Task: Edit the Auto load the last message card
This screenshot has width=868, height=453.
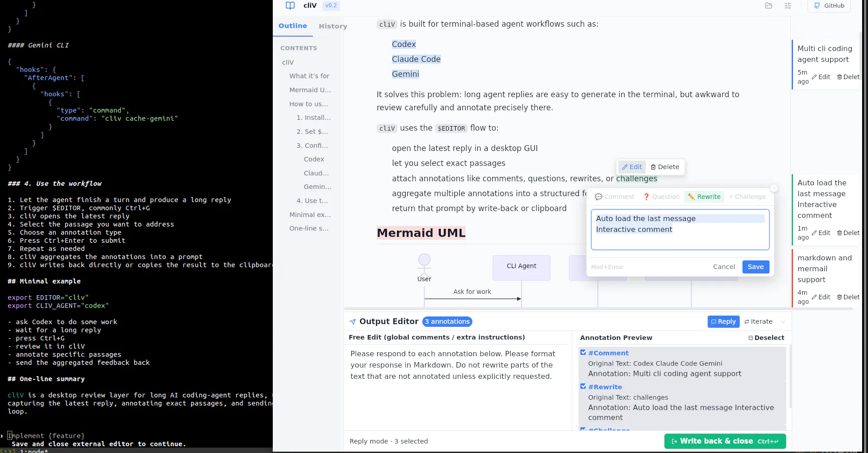Action: 821,233
